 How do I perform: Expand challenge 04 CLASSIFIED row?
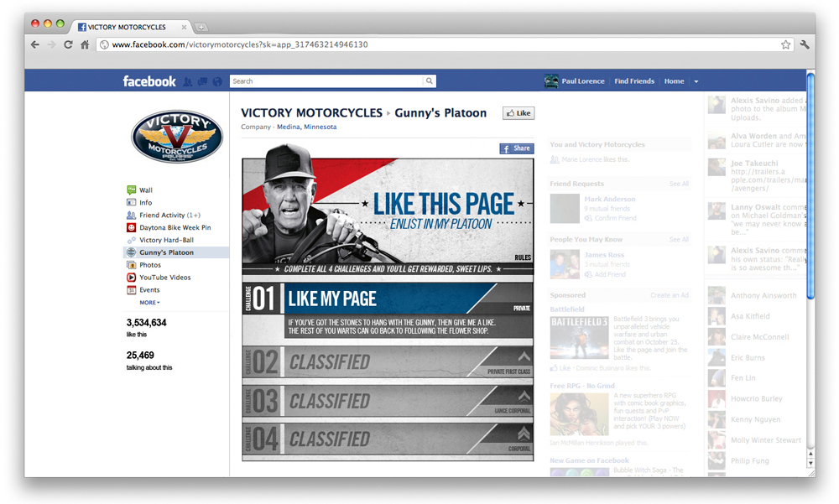[388, 439]
